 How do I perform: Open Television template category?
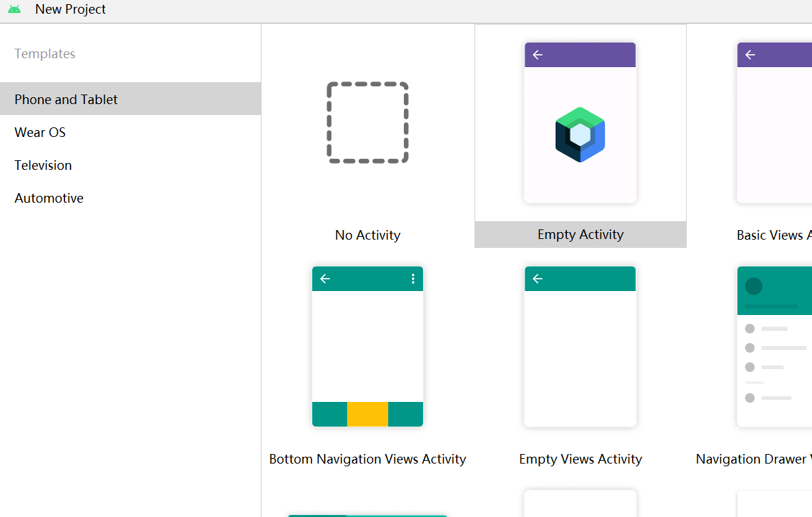43,165
